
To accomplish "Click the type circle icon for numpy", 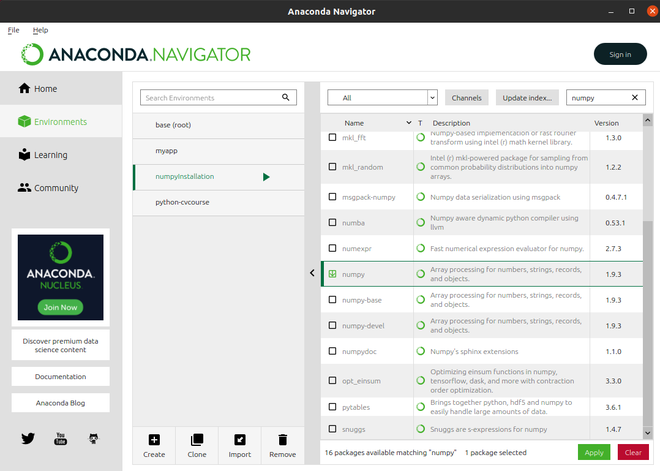I will point(420,274).
